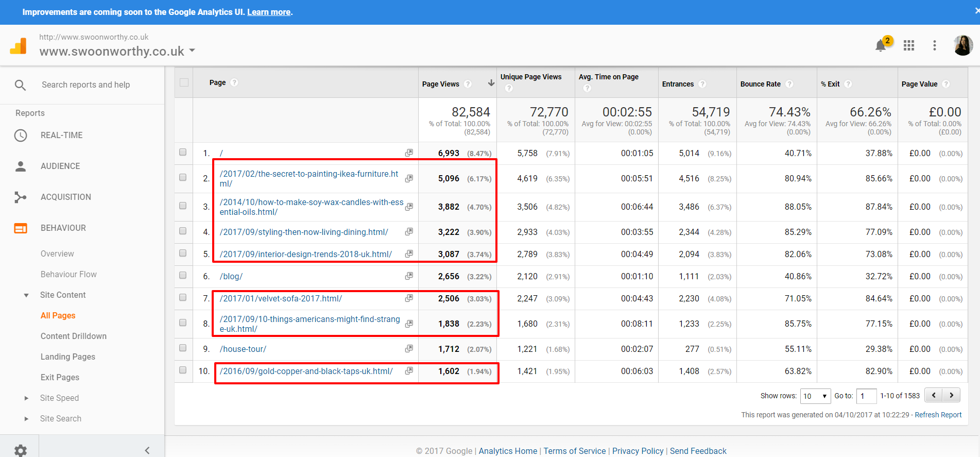This screenshot has height=457, width=980.
Task: Open the /blog/ page in new window icon
Action: (x=409, y=276)
